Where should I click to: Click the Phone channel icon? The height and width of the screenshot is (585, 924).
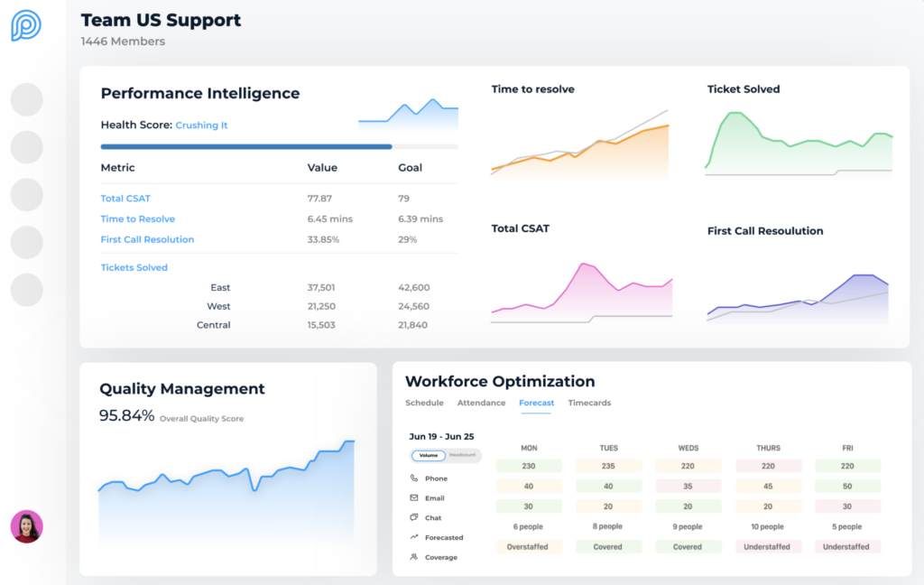coord(414,478)
